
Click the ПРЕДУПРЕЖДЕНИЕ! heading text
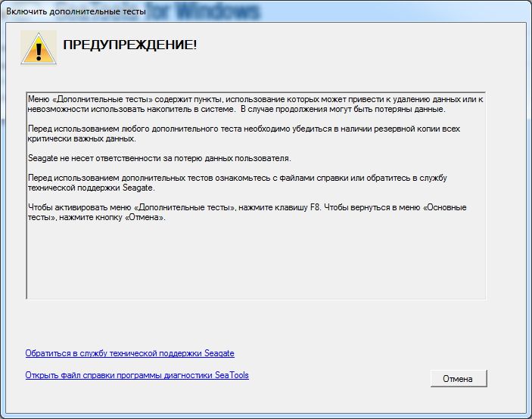coord(129,45)
